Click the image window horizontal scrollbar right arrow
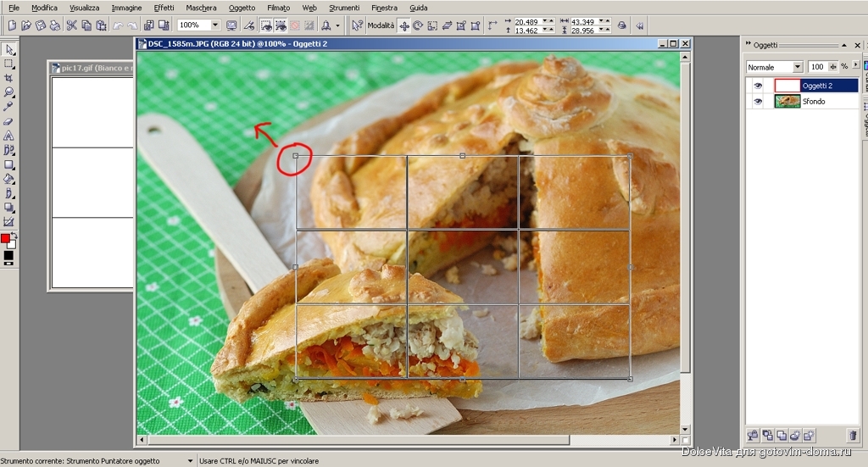 point(674,440)
